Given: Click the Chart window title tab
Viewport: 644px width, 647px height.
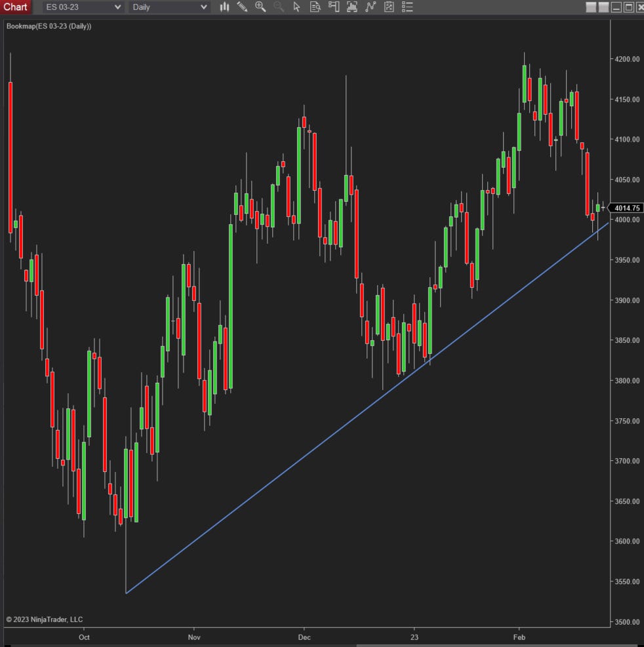Looking at the screenshot, I should pyautogui.click(x=16, y=7).
